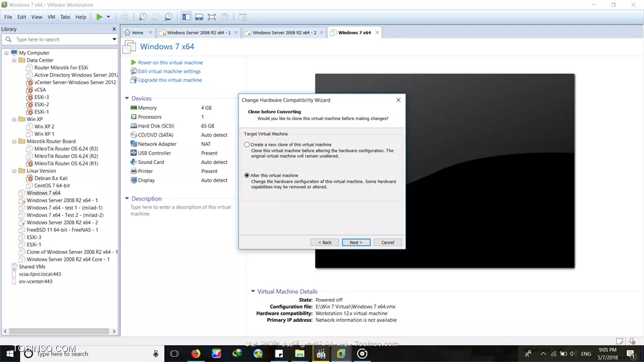Collapse the Devices section
This screenshot has height=362, width=644.
127,99
